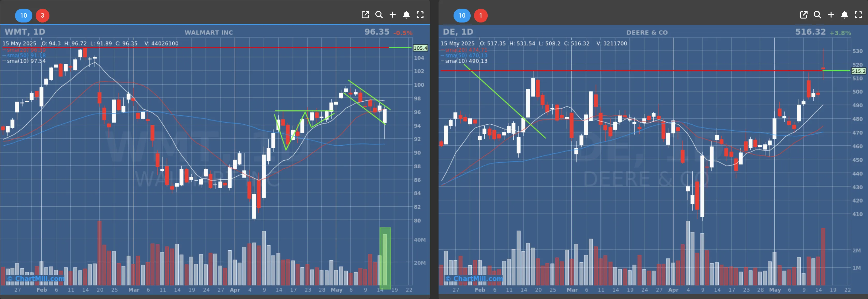Image resolution: width=868 pixels, height=299 pixels.
Task: Click the Apr label on WMT time axis
Action: (235, 290)
